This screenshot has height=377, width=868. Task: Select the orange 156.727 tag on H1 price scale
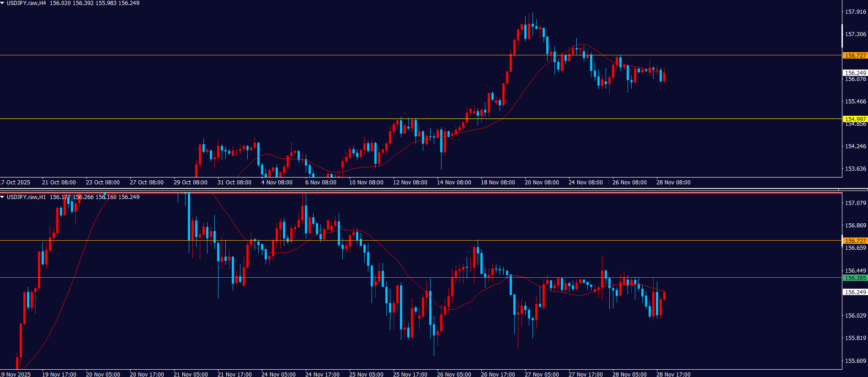point(855,241)
